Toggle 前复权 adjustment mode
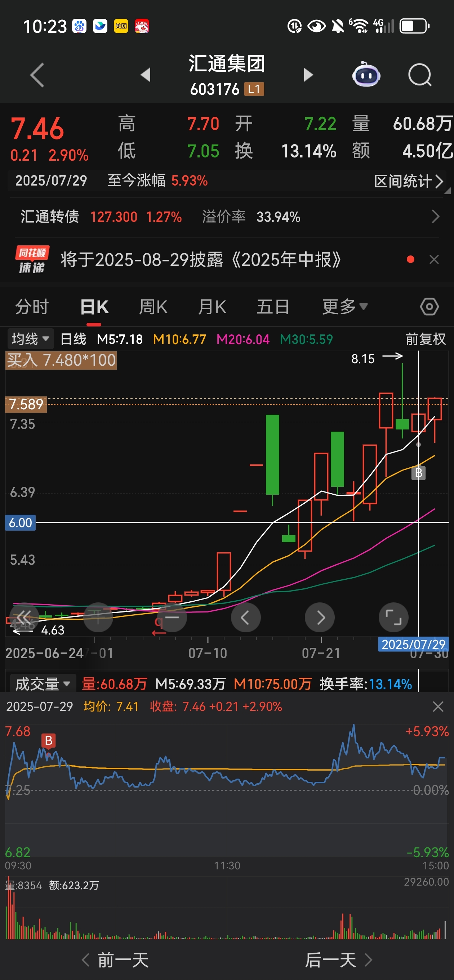Image resolution: width=454 pixels, height=980 pixels. [x=426, y=339]
